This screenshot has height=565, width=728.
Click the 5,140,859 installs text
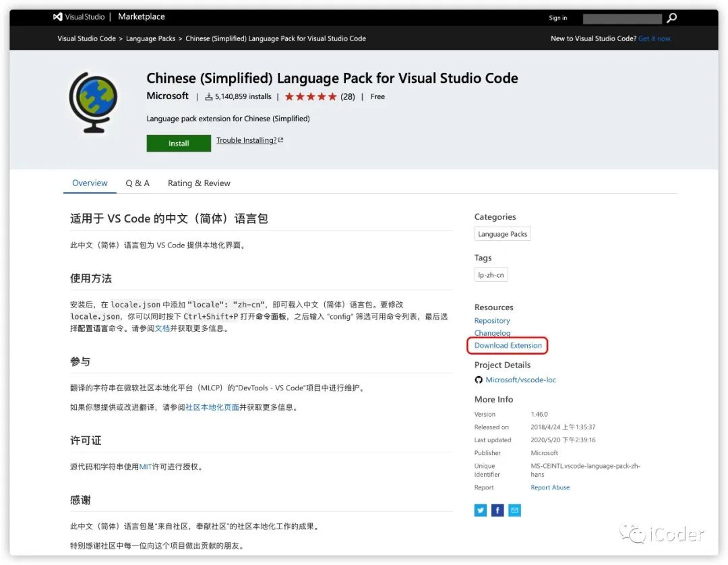[243, 96]
